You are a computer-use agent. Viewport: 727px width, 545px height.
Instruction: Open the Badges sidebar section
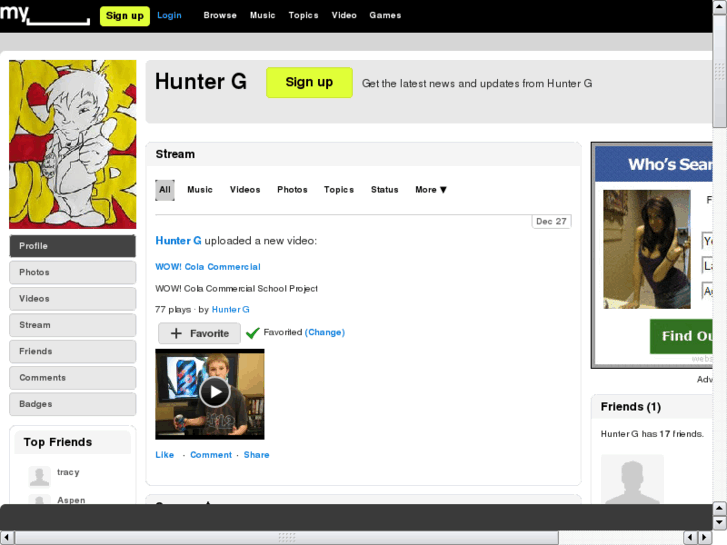pyautogui.click(x=73, y=404)
